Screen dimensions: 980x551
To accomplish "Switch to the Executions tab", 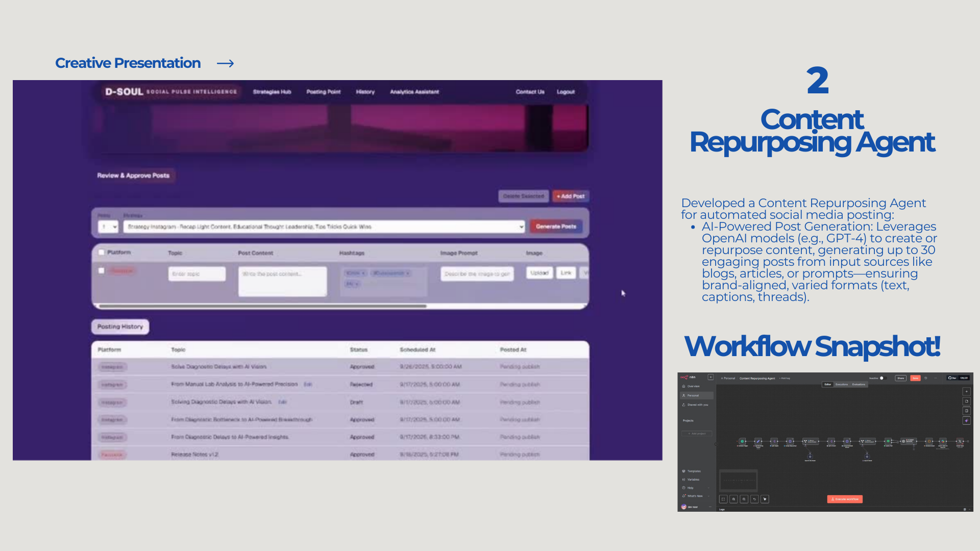I will click(x=842, y=384).
